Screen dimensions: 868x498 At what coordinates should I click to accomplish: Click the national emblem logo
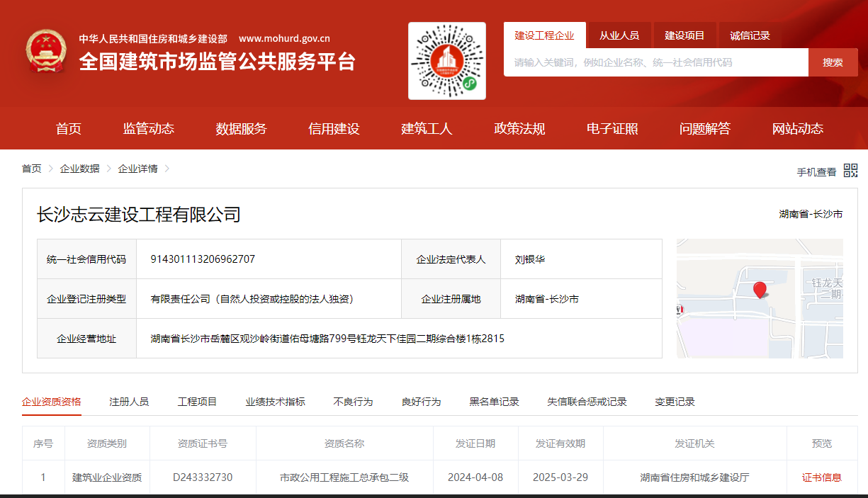[46, 52]
